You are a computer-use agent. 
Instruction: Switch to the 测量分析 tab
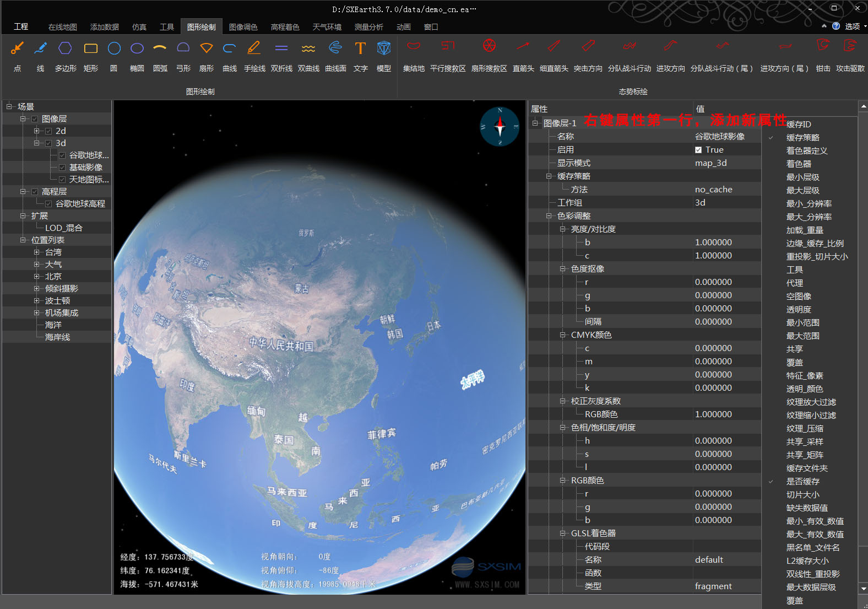pos(368,27)
